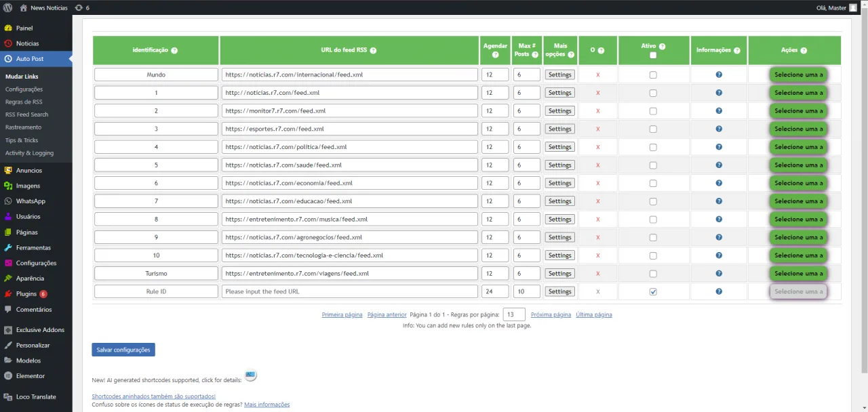Click the Informações icon in Mundo row
The width and height of the screenshot is (868, 412).
coord(719,75)
